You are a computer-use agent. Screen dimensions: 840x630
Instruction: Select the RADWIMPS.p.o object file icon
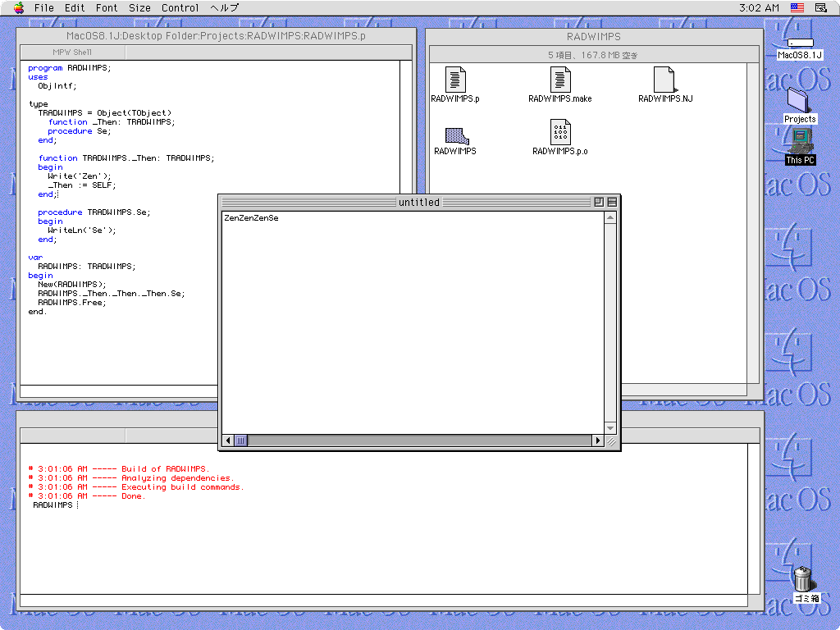tap(559, 137)
